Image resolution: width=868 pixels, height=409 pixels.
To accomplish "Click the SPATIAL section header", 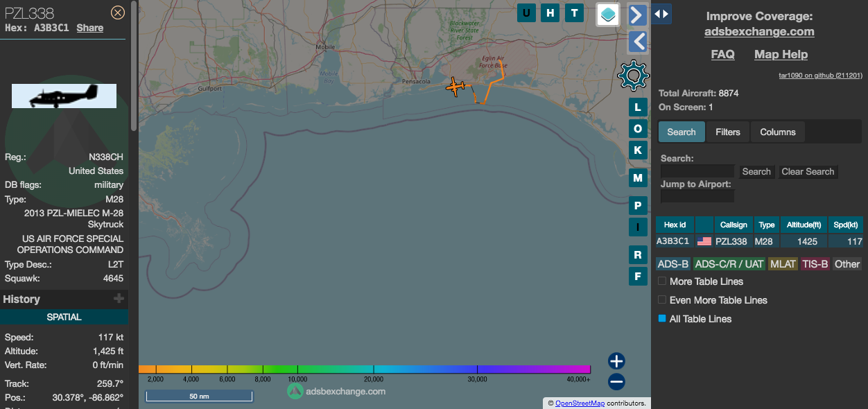I will [64, 317].
